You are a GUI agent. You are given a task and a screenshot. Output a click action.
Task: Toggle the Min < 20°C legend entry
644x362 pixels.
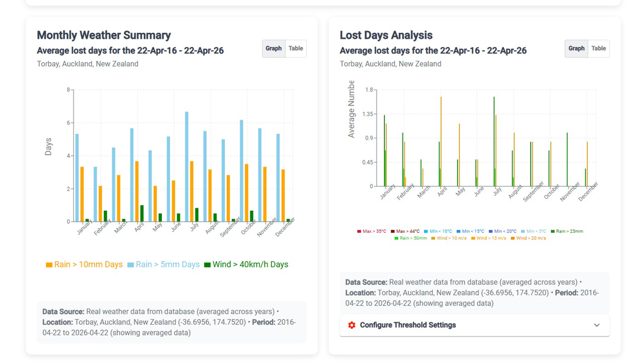[x=502, y=231]
